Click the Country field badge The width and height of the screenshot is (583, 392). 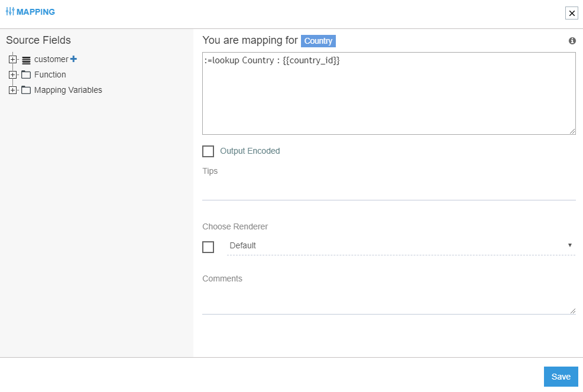point(318,41)
